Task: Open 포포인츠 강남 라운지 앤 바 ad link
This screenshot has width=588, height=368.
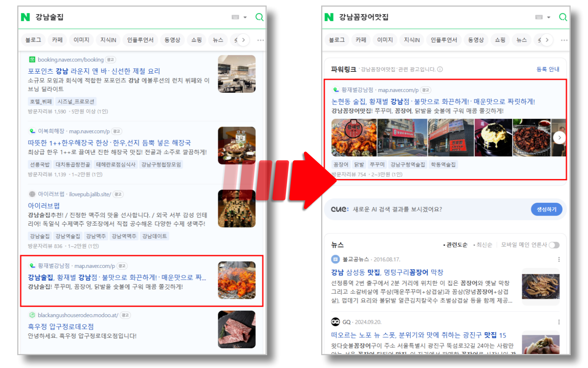Action: (x=94, y=71)
